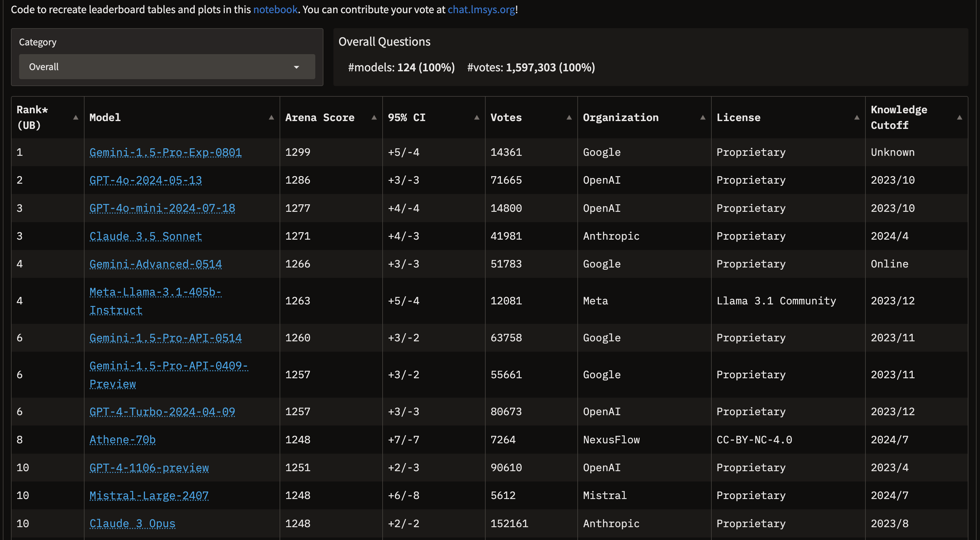Open the Gemini-1.5-Pro-API-0514 model link
The height and width of the screenshot is (540, 980).
coord(166,338)
